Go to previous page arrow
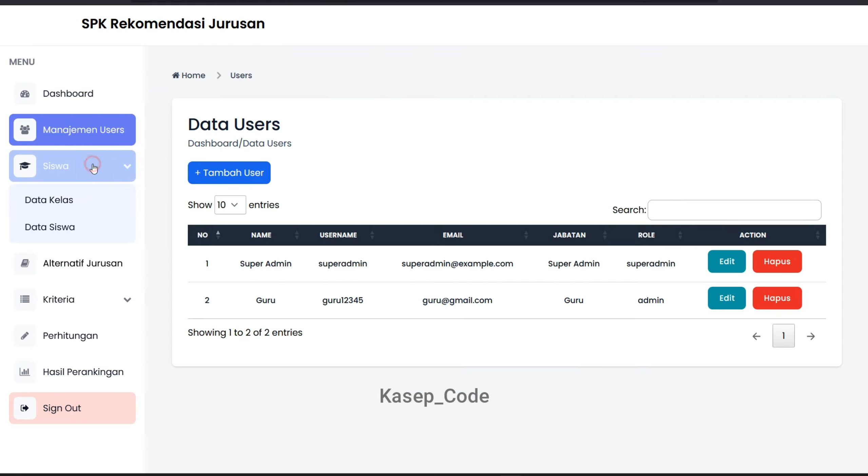The height and width of the screenshot is (476, 868). (x=756, y=336)
